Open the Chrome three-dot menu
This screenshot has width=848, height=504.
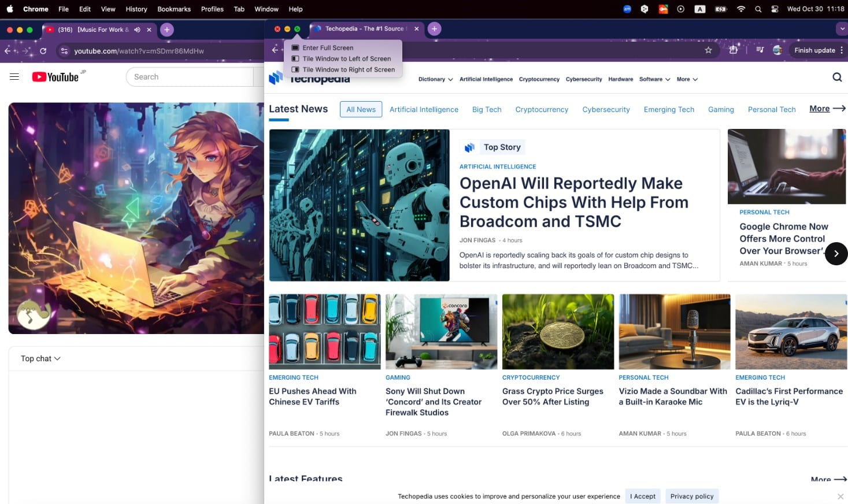tap(842, 50)
